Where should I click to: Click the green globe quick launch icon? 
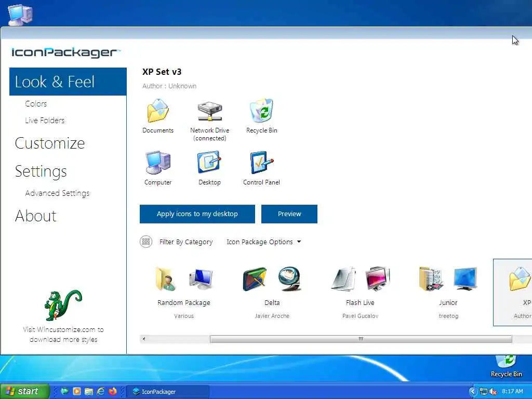click(x=64, y=391)
